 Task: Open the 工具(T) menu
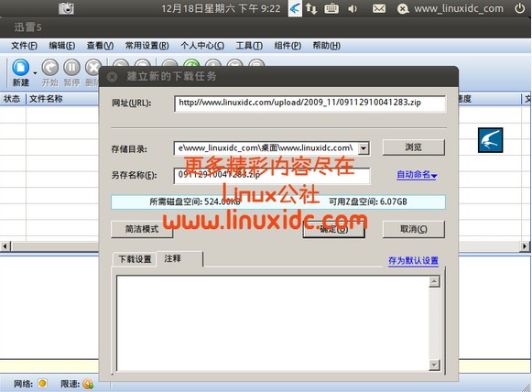pos(249,46)
